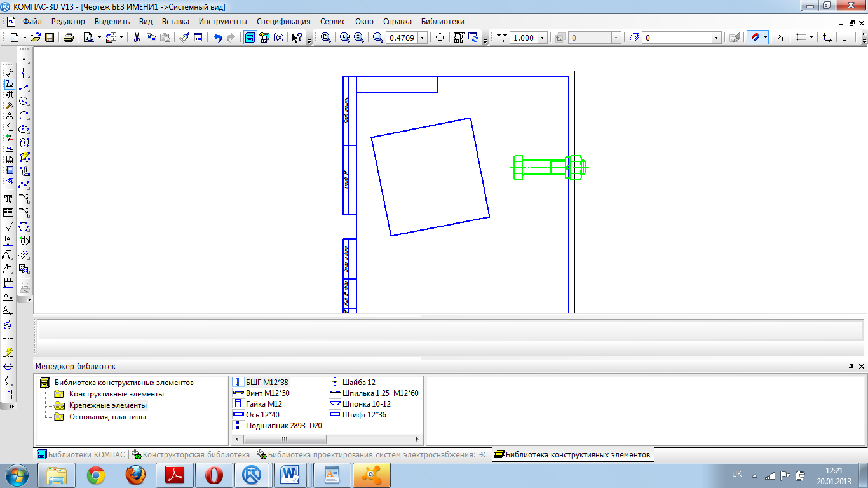This screenshot has width=868, height=488.
Task: Select the arc drawing tool
Action: (x=24, y=115)
